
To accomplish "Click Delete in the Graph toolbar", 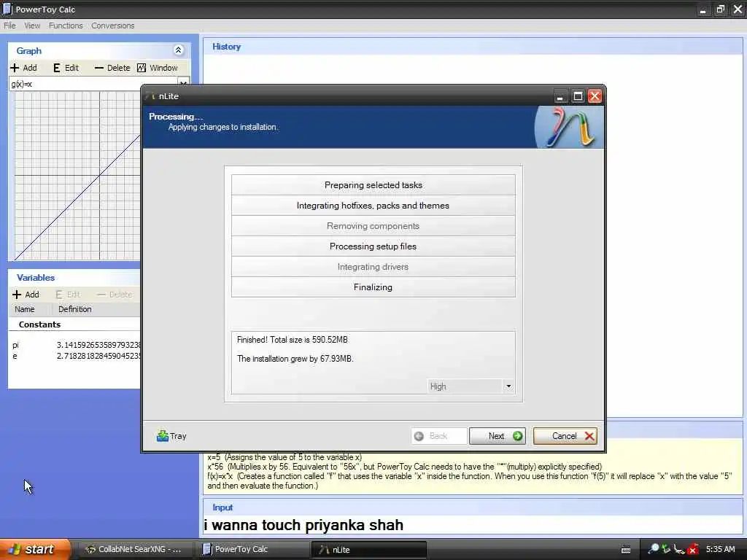I will 112,68.
